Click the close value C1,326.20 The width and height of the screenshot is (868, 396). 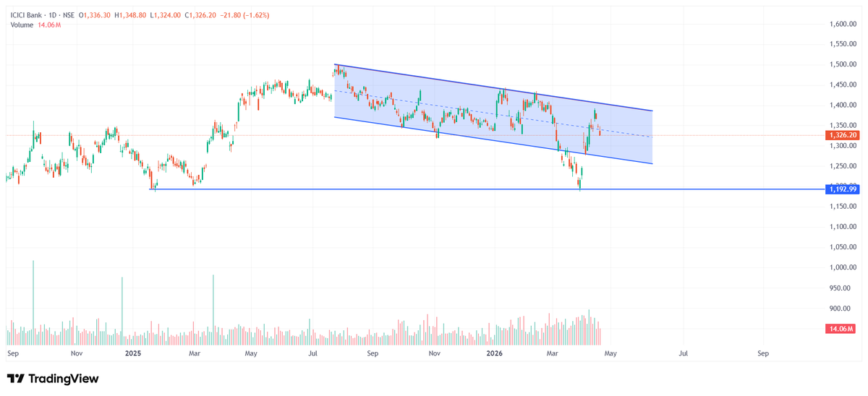coord(201,14)
